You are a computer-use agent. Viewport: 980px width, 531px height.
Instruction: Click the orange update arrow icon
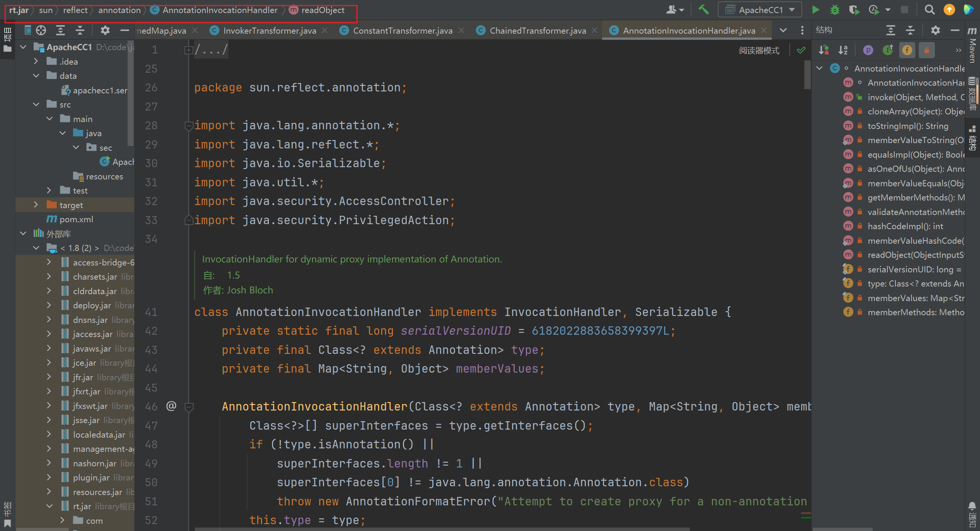(x=949, y=10)
